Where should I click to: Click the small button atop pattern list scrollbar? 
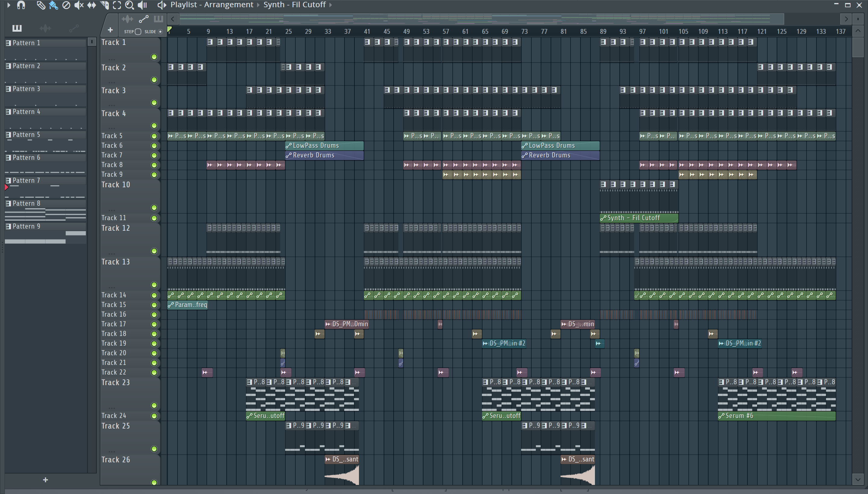[92, 42]
